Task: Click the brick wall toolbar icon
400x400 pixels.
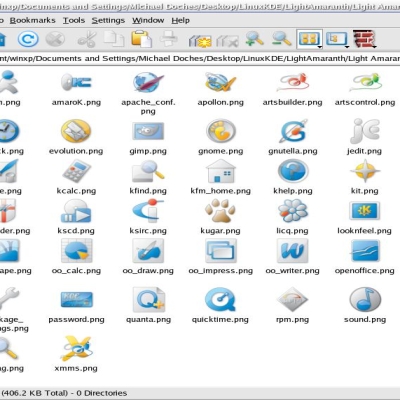Action: (x=364, y=39)
